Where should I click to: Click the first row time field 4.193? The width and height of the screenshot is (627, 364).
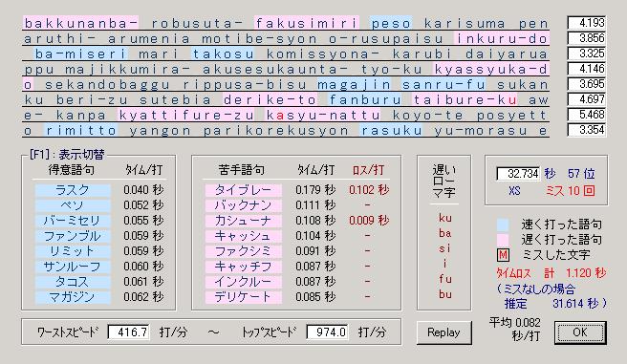(x=587, y=23)
